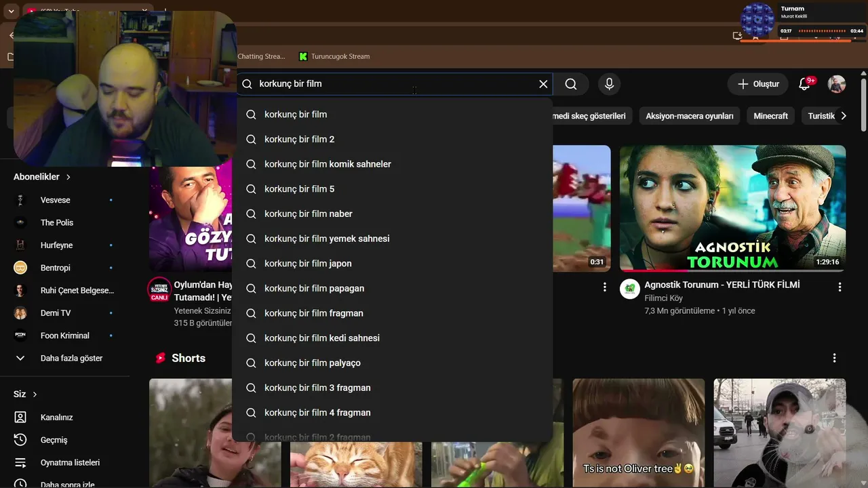The image size is (868, 488).
Task: Click the Oluştur create button
Action: point(758,84)
